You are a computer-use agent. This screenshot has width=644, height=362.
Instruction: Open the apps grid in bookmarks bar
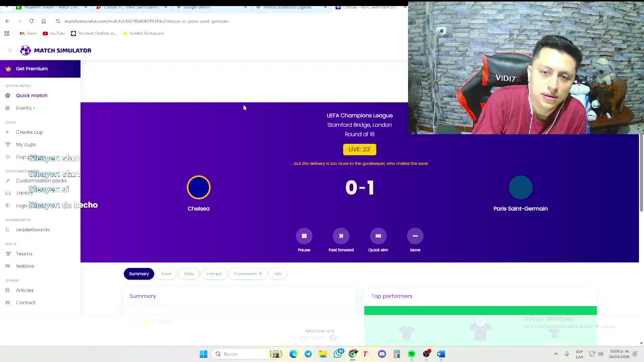pos(7,33)
